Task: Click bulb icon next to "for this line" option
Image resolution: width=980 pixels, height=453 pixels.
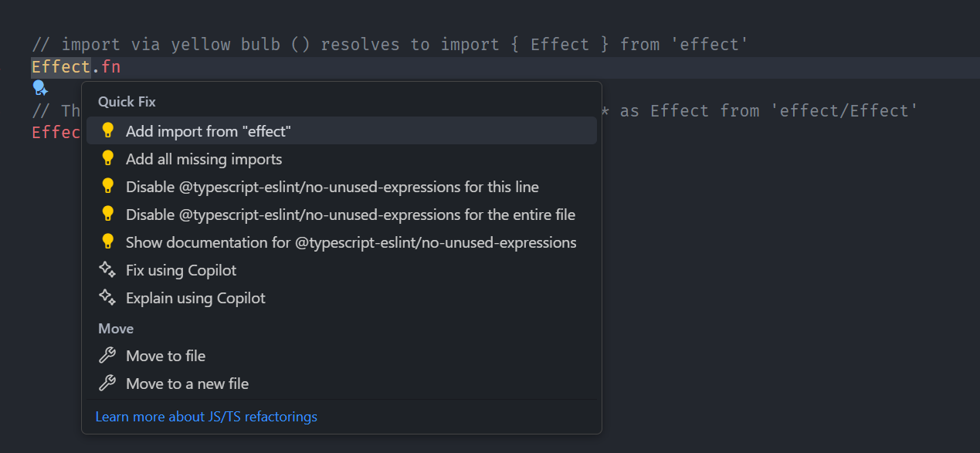Action: [x=108, y=187]
